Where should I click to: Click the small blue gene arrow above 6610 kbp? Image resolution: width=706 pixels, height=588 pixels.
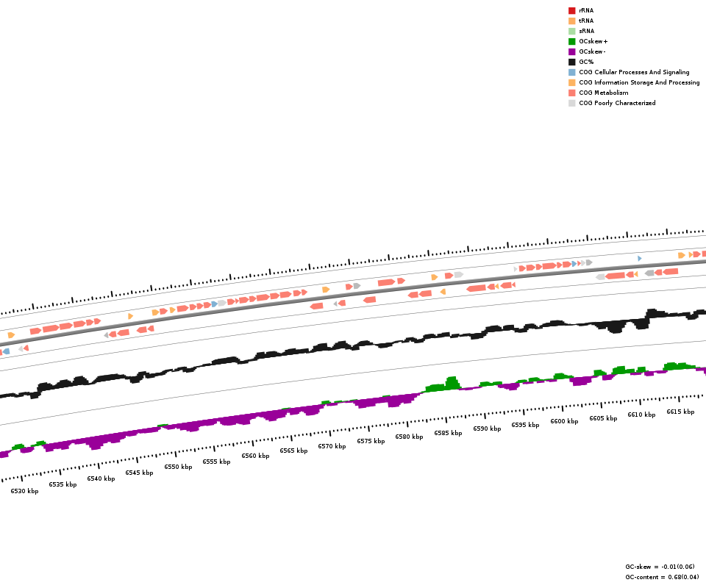pyautogui.click(x=639, y=258)
